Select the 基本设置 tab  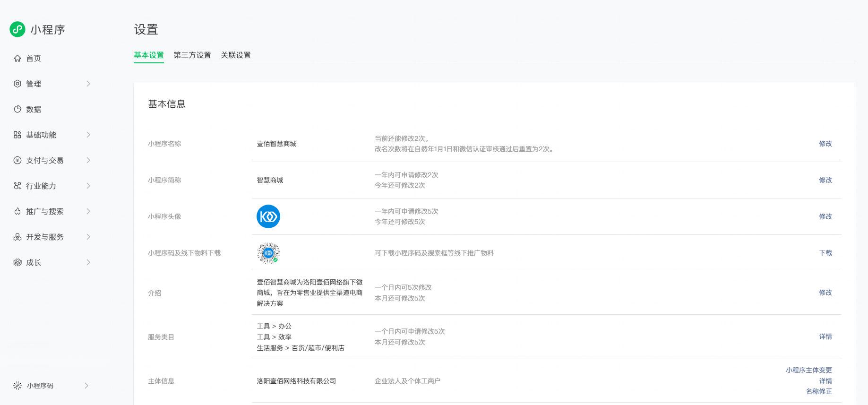tap(149, 55)
